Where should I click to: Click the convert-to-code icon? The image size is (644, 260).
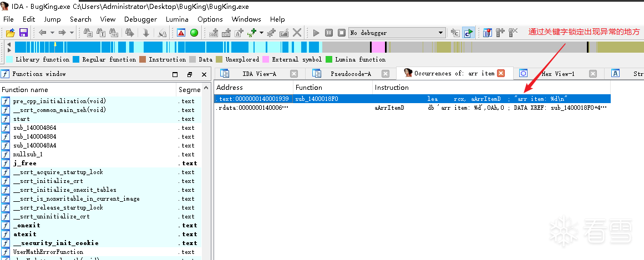[214, 33]
